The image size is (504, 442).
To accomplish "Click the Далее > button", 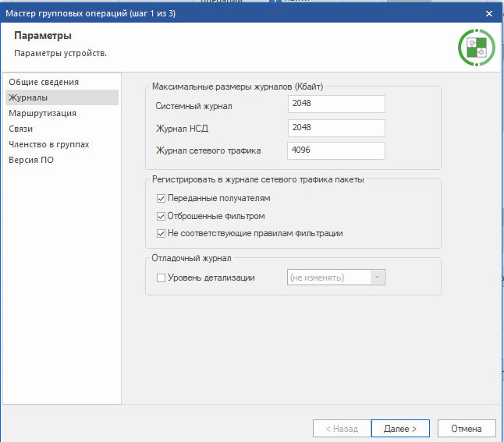I will (400, 429).
